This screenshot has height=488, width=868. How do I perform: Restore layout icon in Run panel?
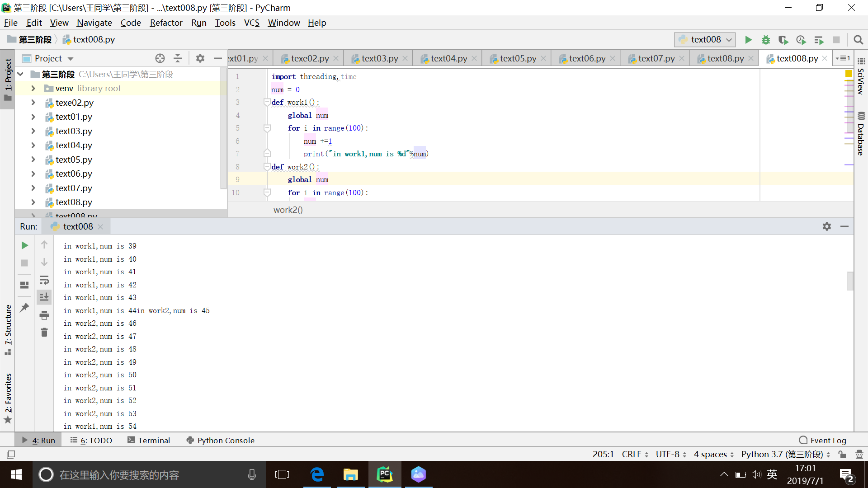25,285
